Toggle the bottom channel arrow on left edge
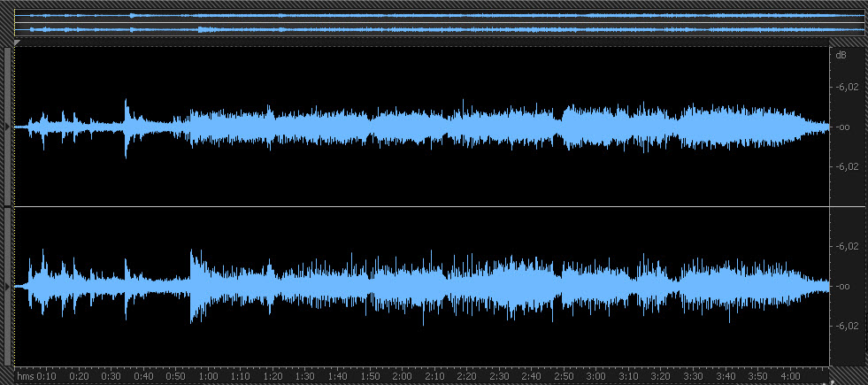868x385 pixels. click(x=7, y=287)
